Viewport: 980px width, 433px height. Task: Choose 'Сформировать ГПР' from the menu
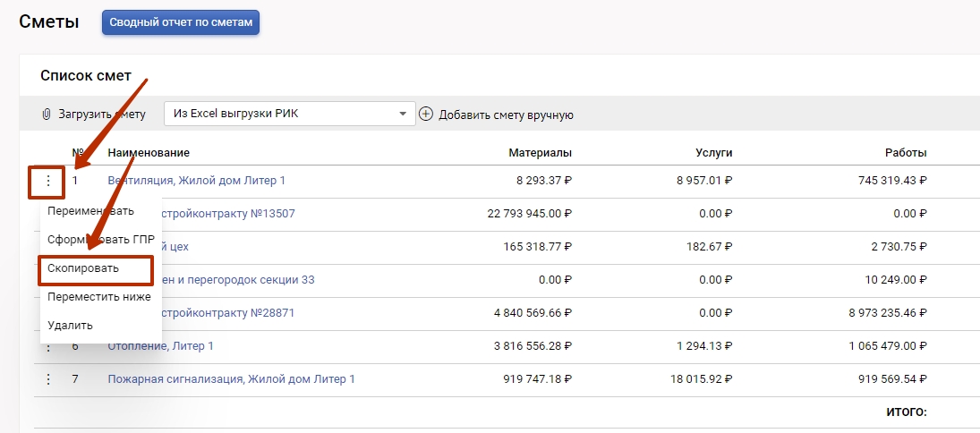[100, 240]
